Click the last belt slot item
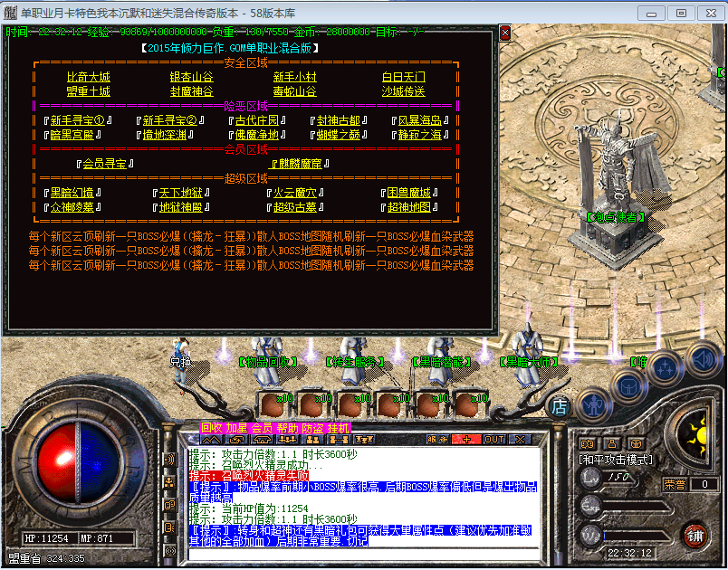This screenshot has width=728, height=570. click(x=470, y=404)
